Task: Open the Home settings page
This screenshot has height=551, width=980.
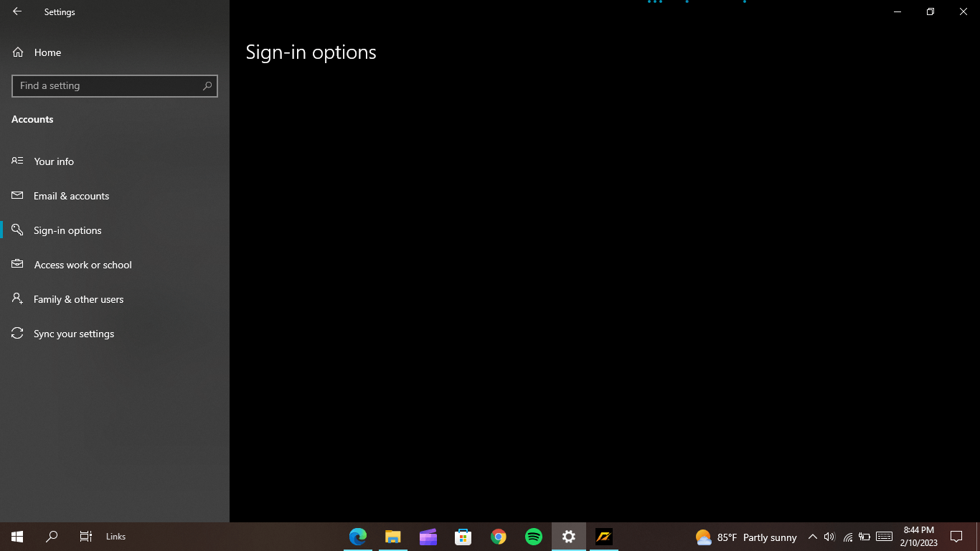Action: tap(115, 52)
